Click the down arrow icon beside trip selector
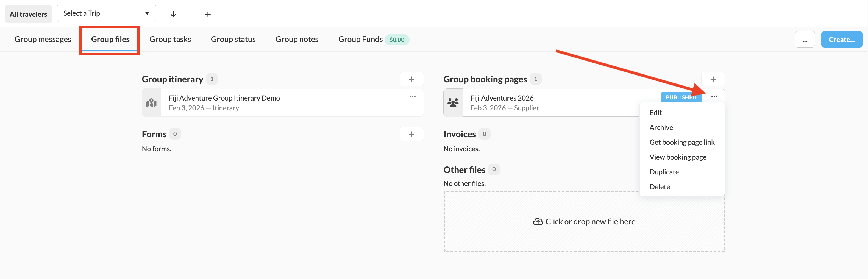The height and width of the screenshot is (279, 868). 173,14
